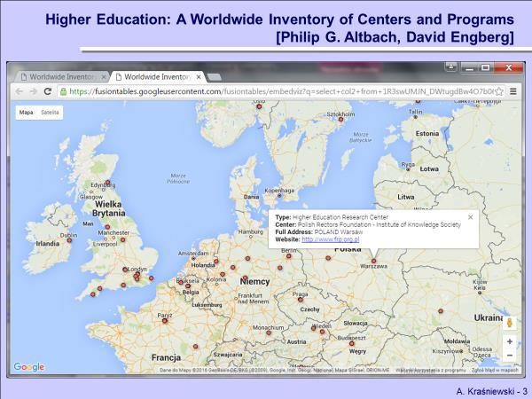Image resolution: width=532 pixels, height=399 pixels.
Task: Click the red marker at Edynburg
Action: coord(107,182)
